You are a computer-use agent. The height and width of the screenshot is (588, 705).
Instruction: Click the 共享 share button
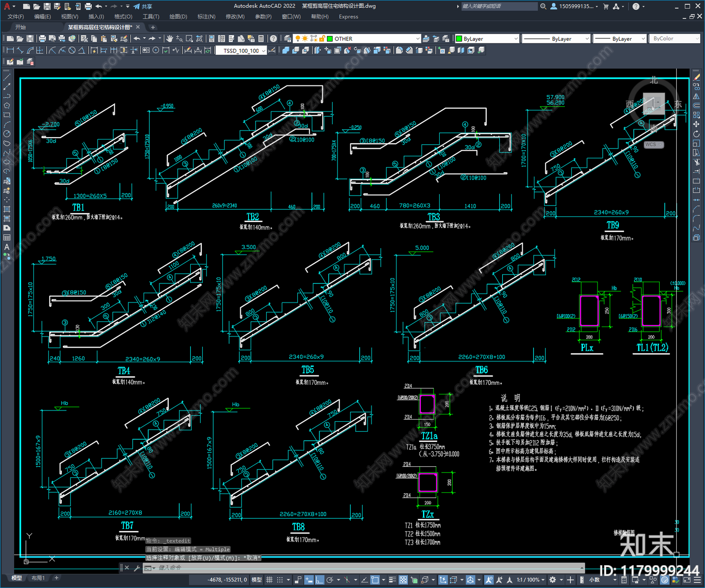click(143, 6)
